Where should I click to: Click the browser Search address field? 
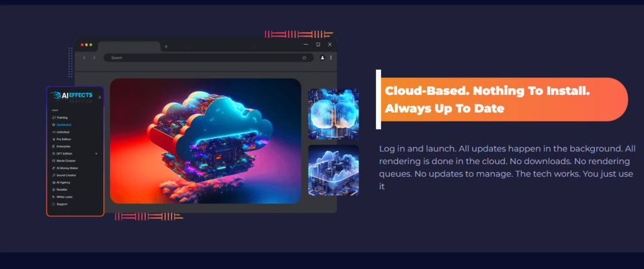[x=208, y=58]
